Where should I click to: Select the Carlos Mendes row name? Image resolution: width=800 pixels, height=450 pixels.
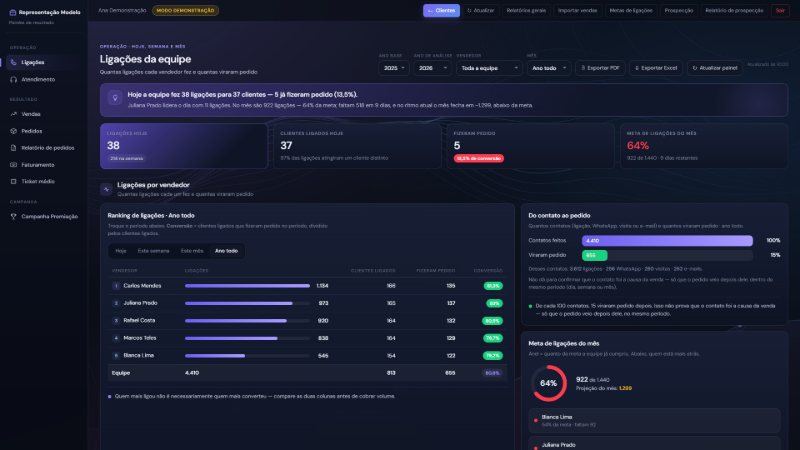(x=142, y=286)
